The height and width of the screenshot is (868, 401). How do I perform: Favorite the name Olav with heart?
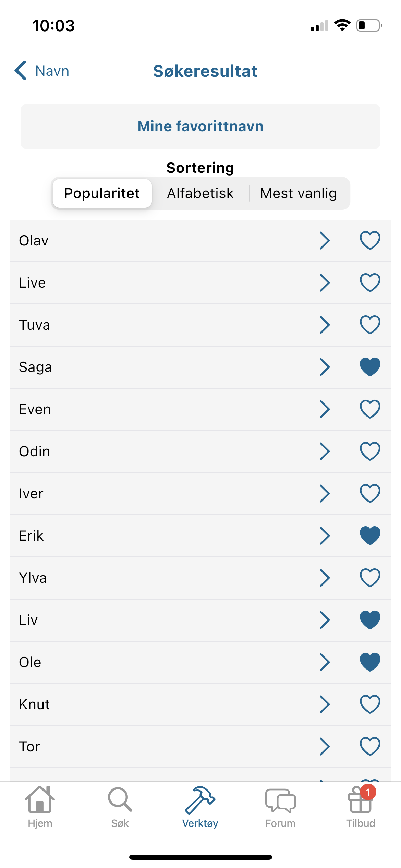point(370,240)
